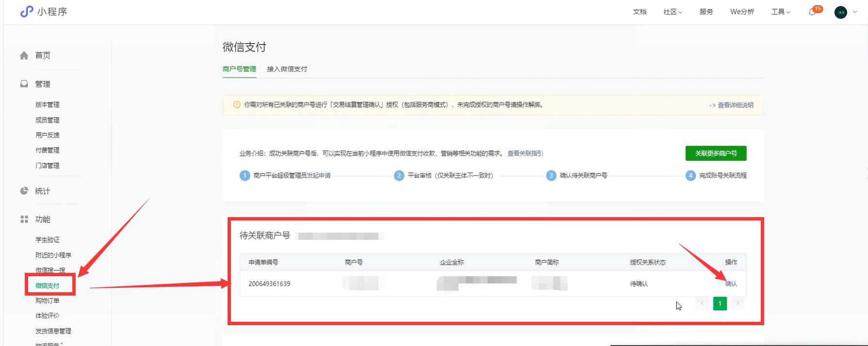This screenshot has height=346, width=868.
Task: Expand the 社区 dropdown menu
Action: [x=673, y=12]
